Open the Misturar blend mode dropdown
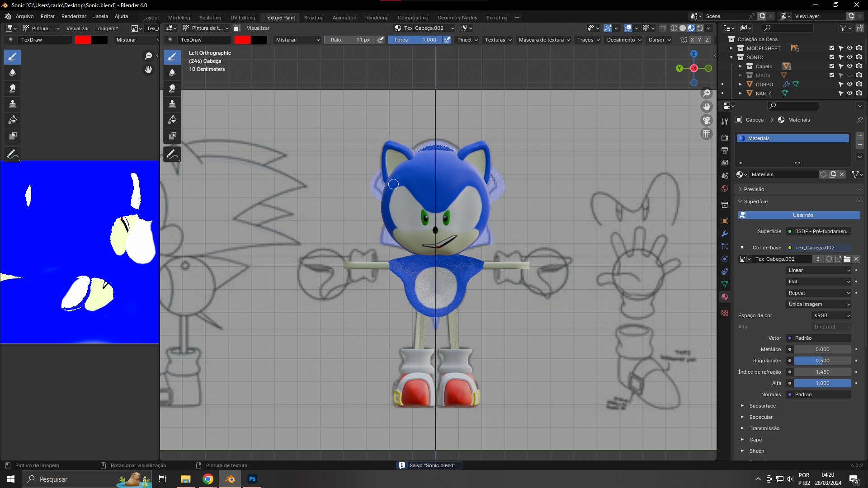Viewport: 868px width, 488px height. coord(297,40)
